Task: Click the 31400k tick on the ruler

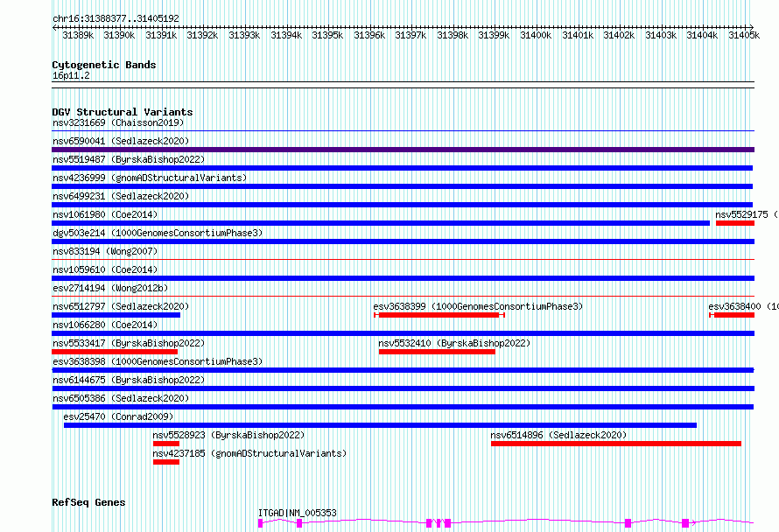Action: pyautogui.click(x=536, y=35)
